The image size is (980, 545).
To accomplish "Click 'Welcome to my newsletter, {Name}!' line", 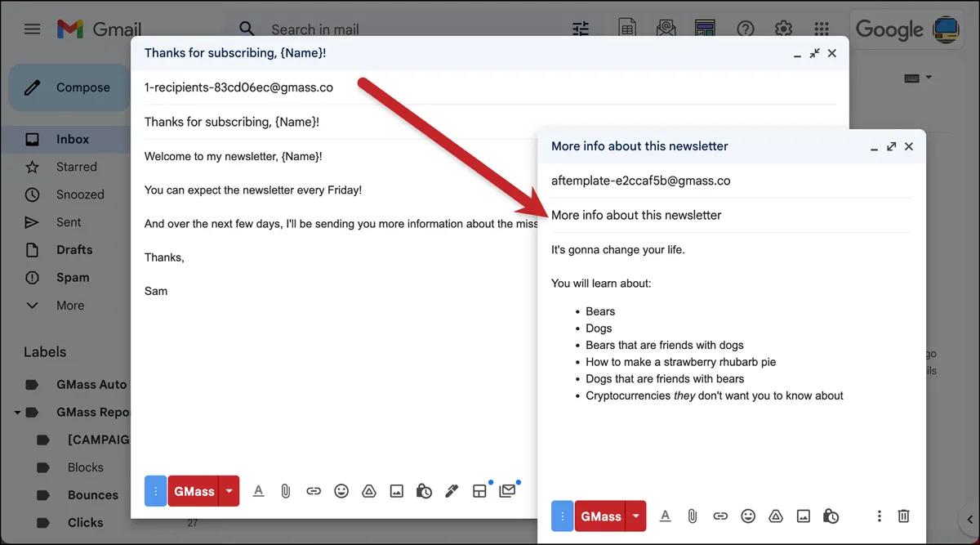I will tap(233, 156).
